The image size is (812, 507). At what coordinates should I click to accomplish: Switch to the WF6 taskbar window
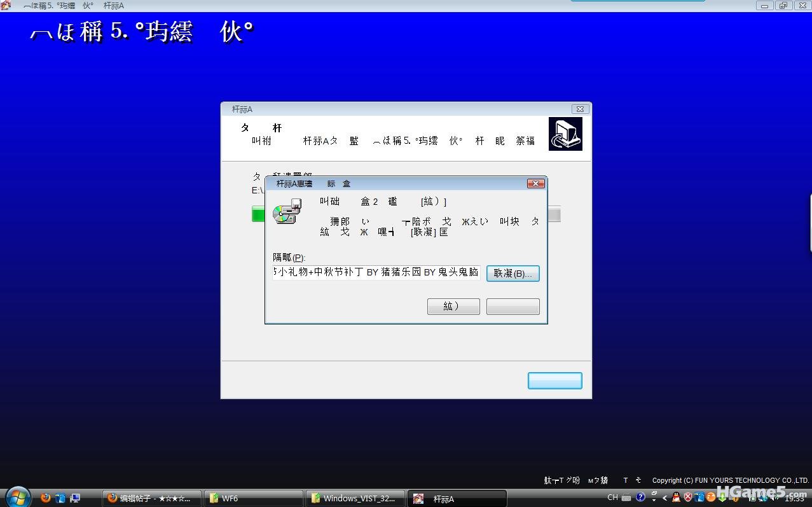(x=253, y=498)
